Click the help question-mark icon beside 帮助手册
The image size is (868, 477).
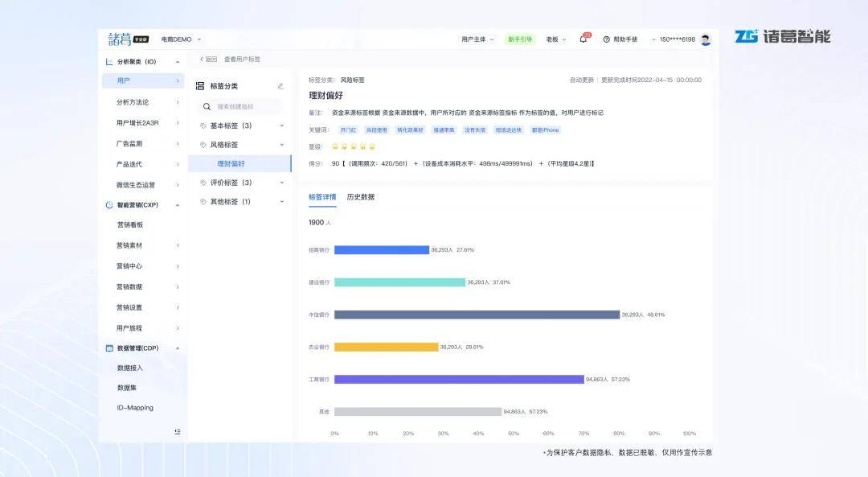click(x=606, y=39)
